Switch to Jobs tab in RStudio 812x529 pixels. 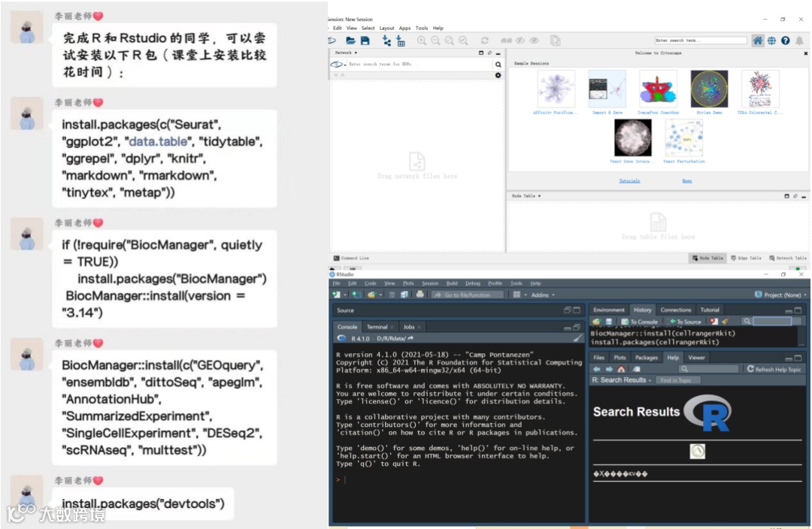point(409,327)
